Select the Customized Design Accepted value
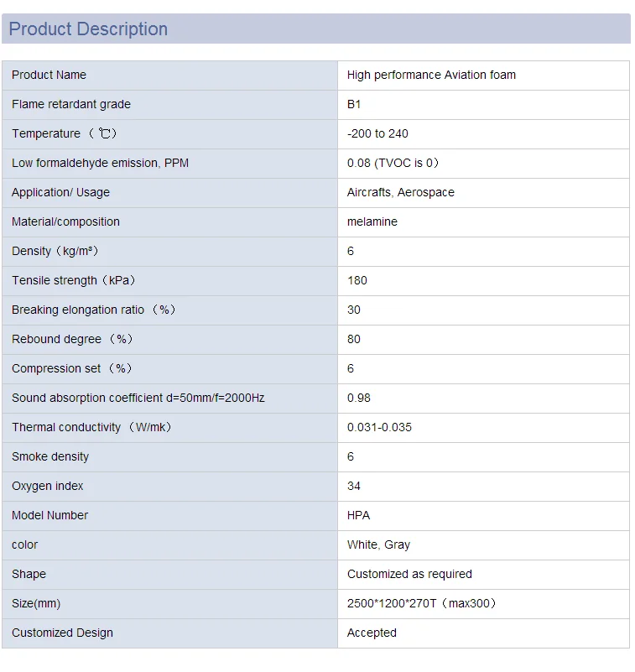The height and width of the screenshot is (672, 635). (372, 633)
